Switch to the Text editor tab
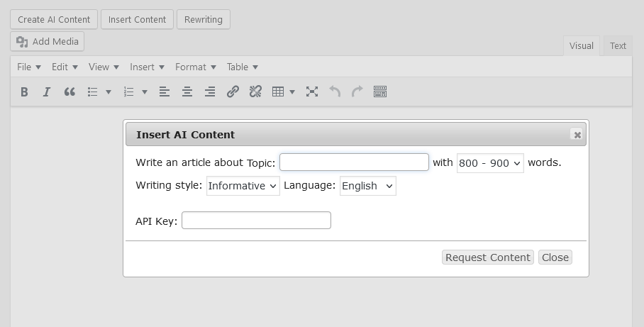This screenshot has height=327, width=644. pyautogui.click(x=618, y=45)
